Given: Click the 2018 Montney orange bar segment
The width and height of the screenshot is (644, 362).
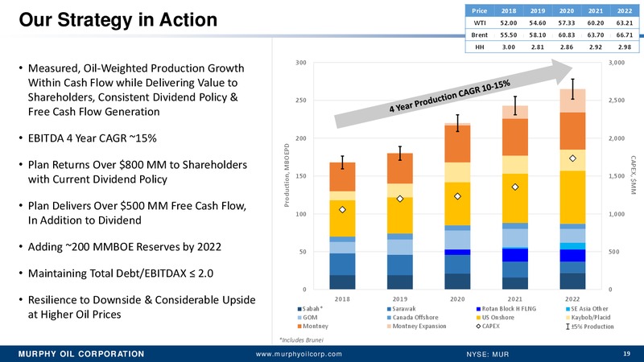Looking at the screenshot, I should click(342, 177).
